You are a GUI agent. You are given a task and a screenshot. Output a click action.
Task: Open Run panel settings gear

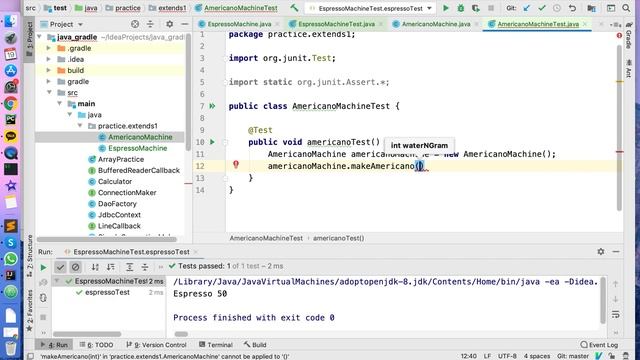[600, 252]
